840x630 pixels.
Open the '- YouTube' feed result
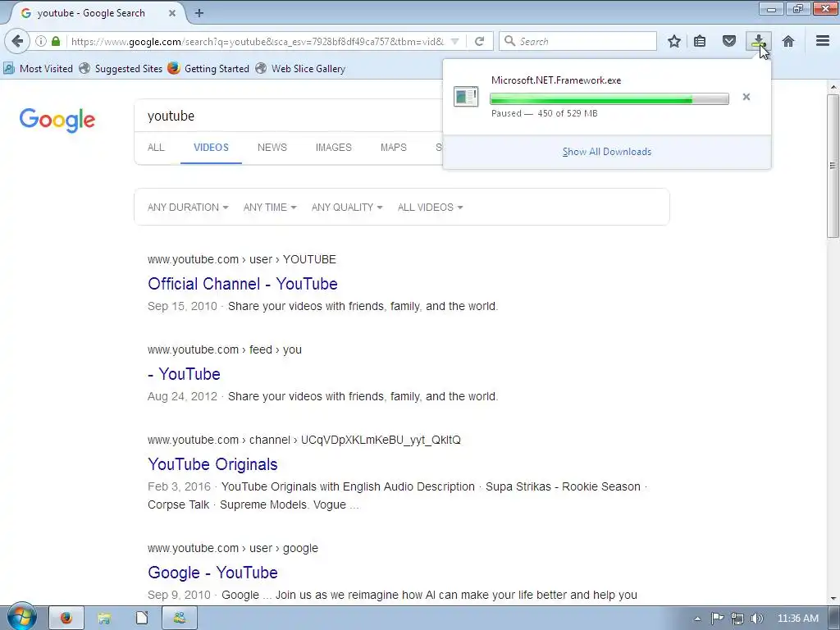coord(185,374)
